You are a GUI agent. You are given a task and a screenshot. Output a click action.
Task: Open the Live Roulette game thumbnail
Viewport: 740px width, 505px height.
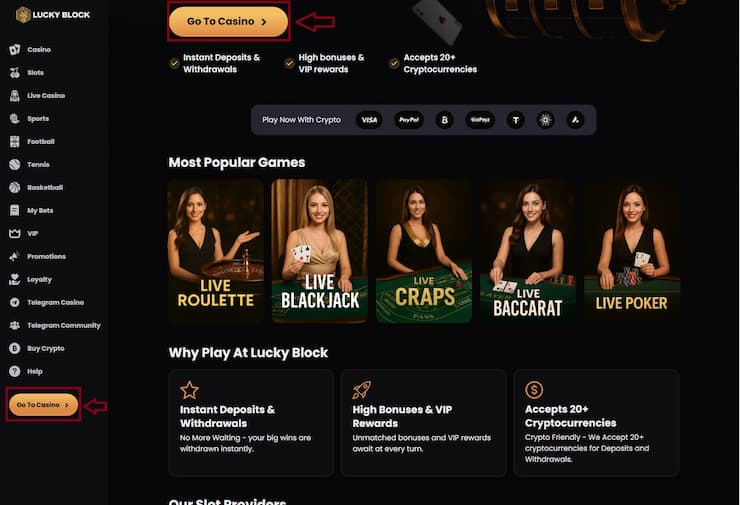coord(216,251)
